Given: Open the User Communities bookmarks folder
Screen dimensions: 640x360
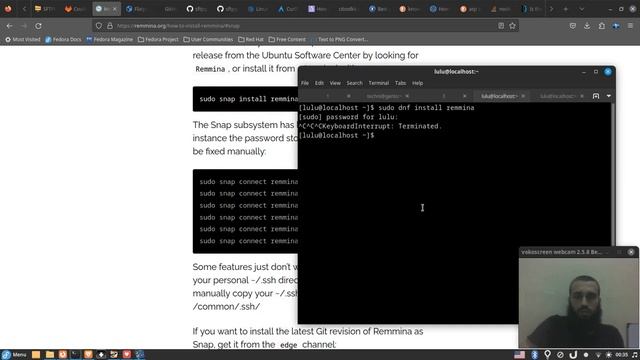Looking at the screenshot, I should point(208,40).
